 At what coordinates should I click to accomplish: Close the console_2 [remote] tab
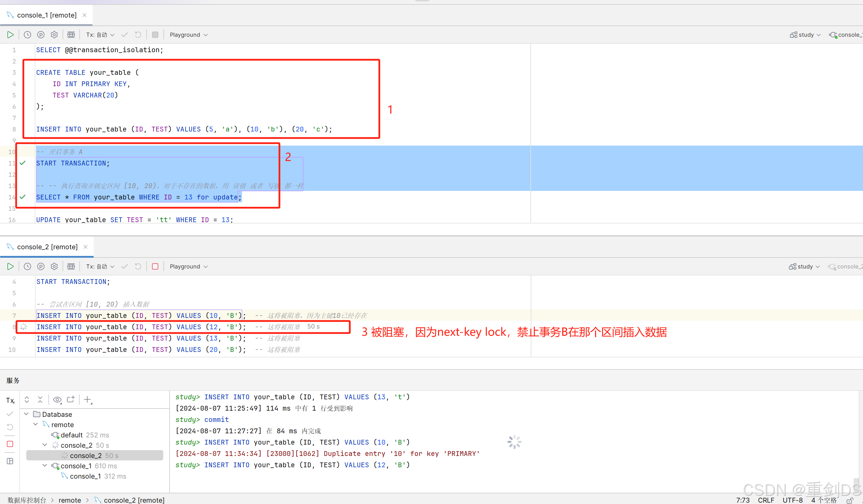click(x=85, y=247)
